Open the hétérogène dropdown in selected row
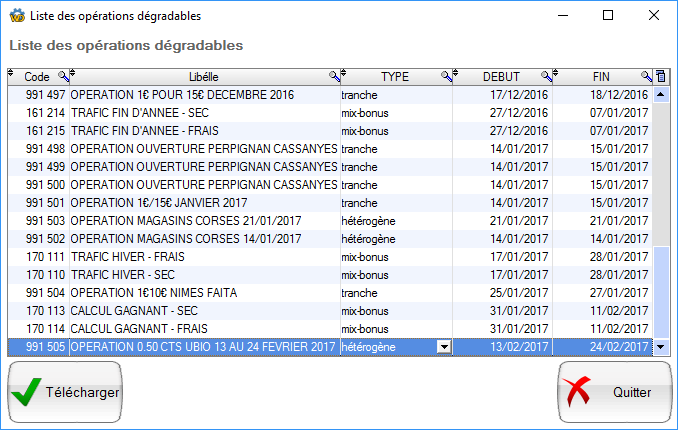Image resolution: width=678 pixels, height=430 pixels. (444, 347)
